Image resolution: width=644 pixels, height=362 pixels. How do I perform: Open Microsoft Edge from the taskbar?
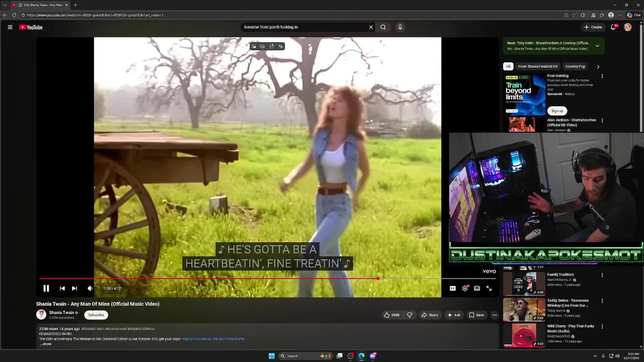point(361,356)
